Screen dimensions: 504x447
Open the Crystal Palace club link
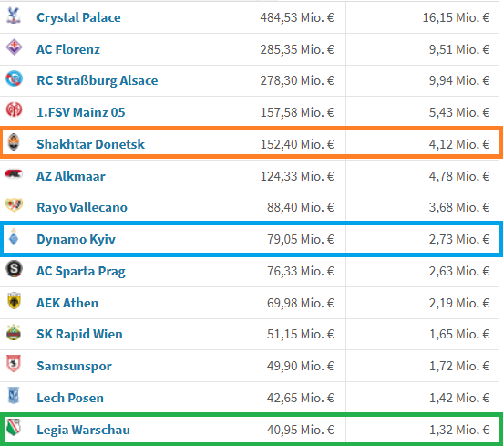[78, 17]
